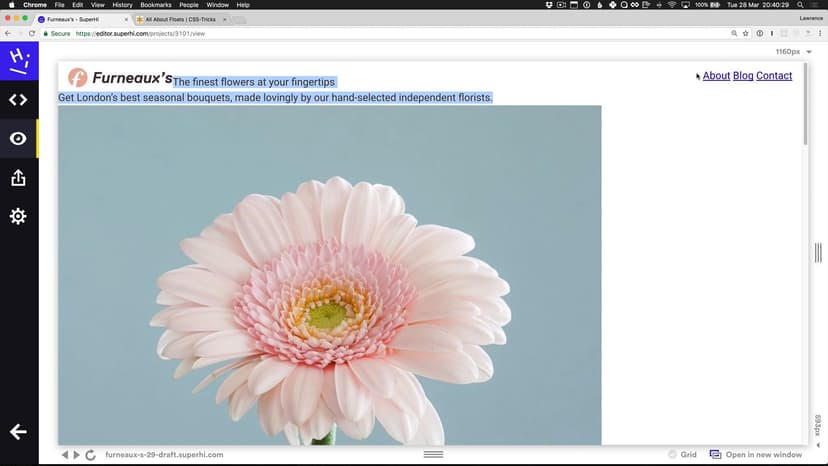Click the share/export icon in sidebar
The image size is (828, 466).
pyautogui.click(x=18, y=178)
